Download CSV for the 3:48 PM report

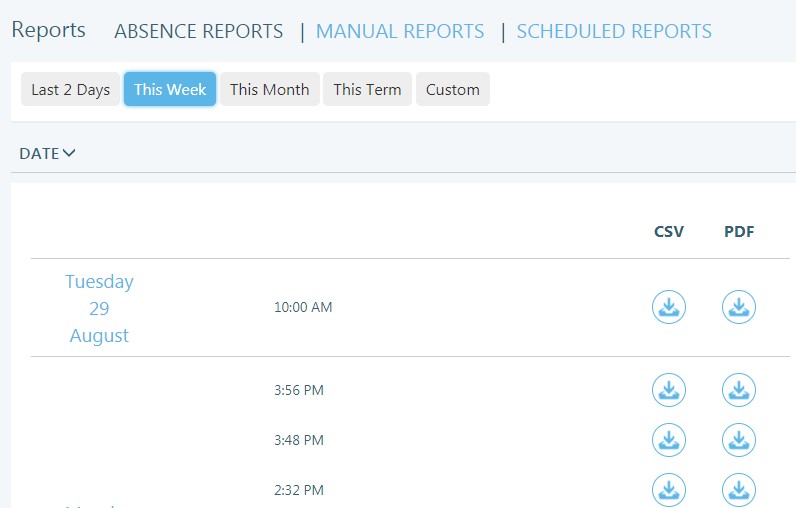(669, 440)
